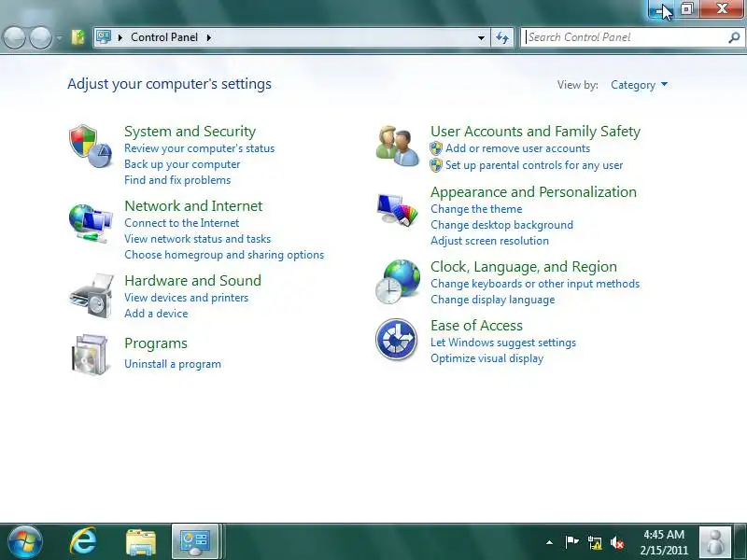Click the Back navigation arrow
747x560 pixels.
[x=14, y=37]
